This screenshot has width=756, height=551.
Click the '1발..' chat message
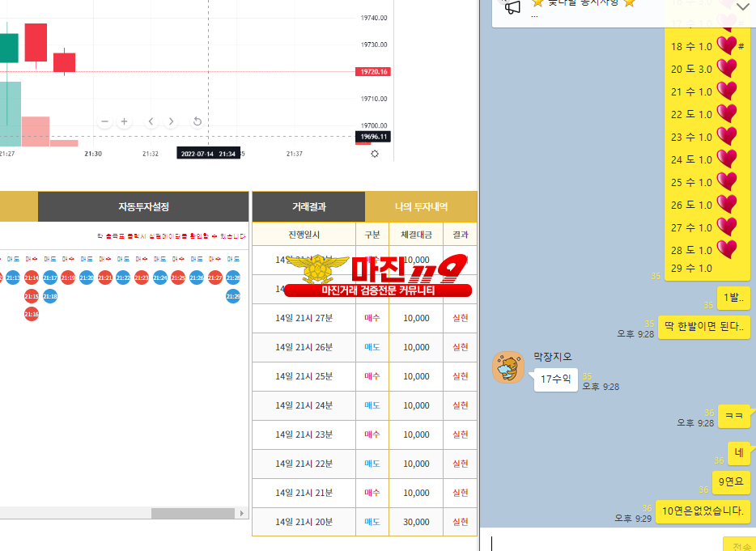(733, 298)
